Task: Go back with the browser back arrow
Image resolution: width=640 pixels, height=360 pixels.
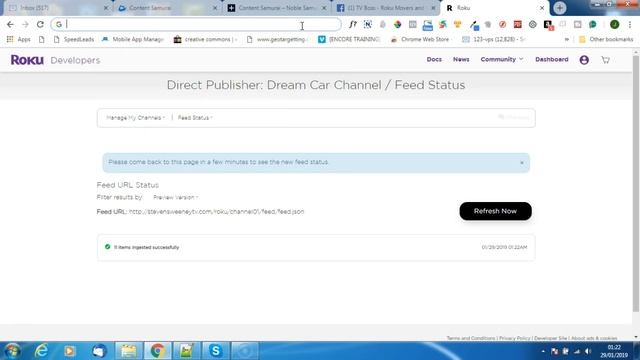Action: [x=10, y=24]
